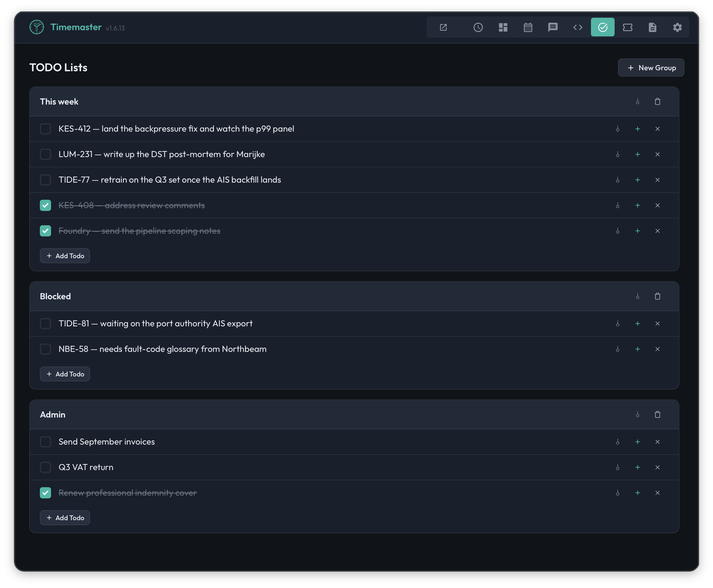The height and width of the screenshot is (588, 713).
Task: Check off the KES-412 backpressure task
Action: point(45,129)
